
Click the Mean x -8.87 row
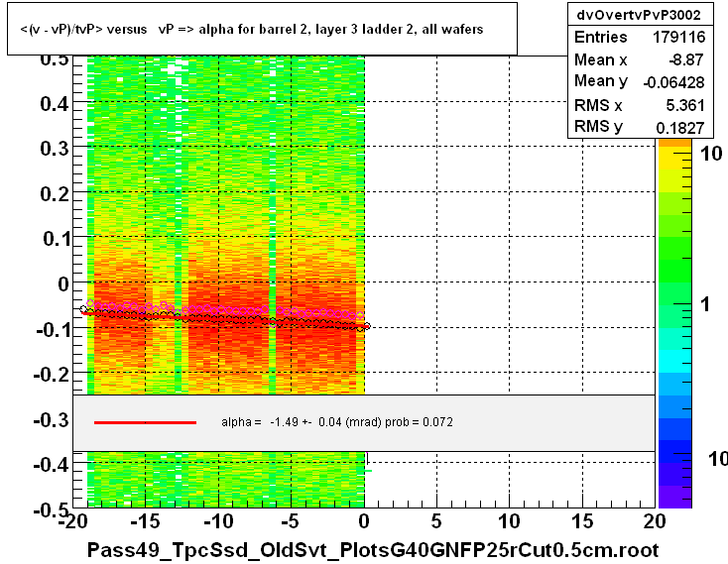pos(640,59)
